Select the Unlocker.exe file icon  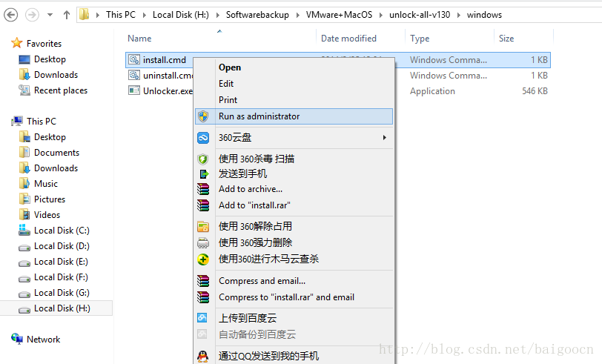tap(134, 90)
